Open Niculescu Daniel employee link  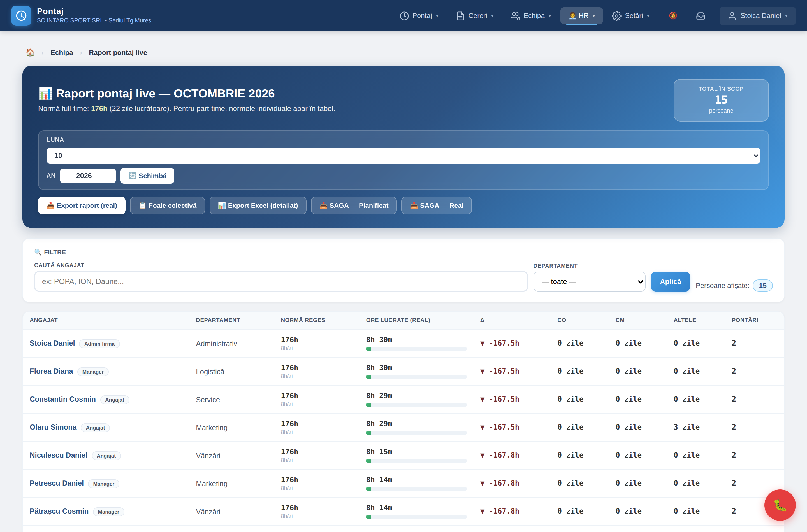[58, 455]
